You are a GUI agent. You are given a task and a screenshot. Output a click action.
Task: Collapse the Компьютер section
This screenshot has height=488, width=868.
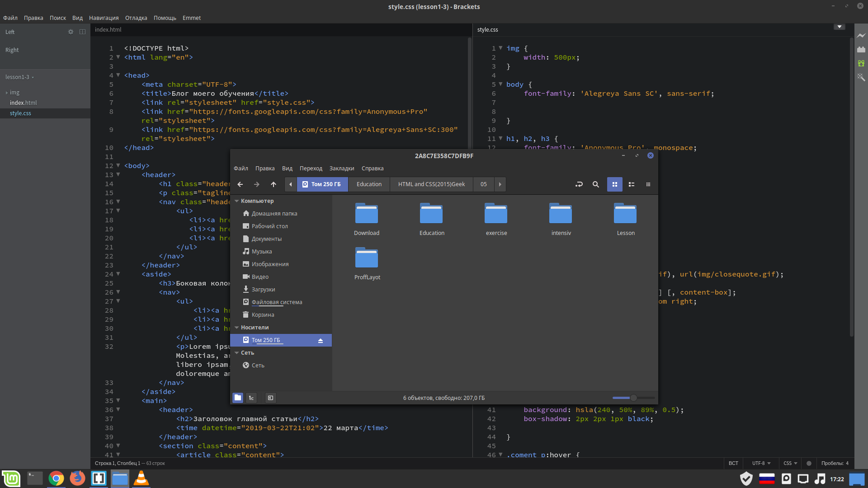tap(236, 201)
